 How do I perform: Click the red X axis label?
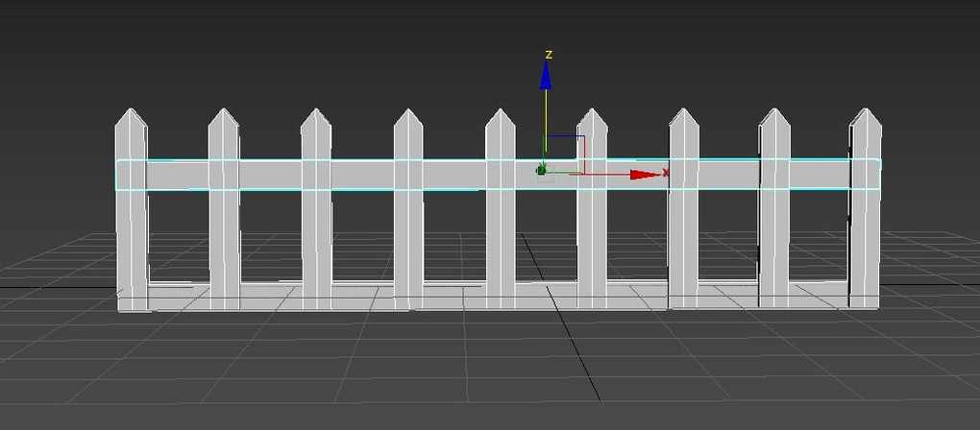pos(666,173)
